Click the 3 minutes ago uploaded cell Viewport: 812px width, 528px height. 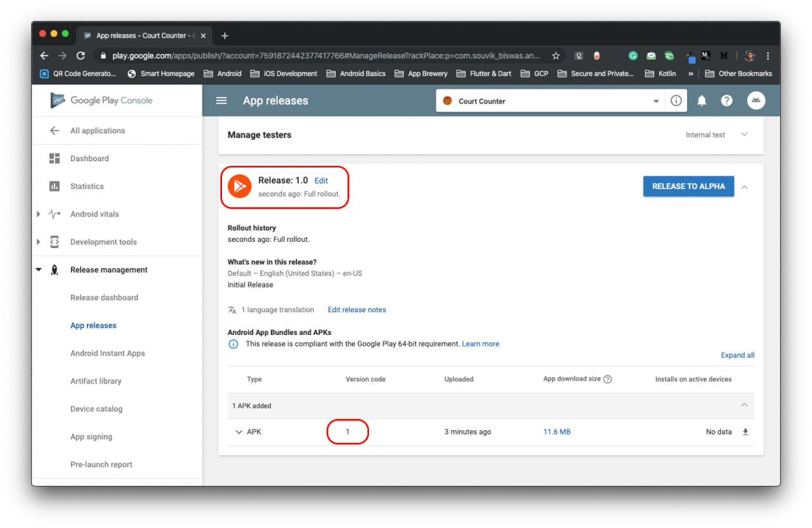click(x=468, y=432)
